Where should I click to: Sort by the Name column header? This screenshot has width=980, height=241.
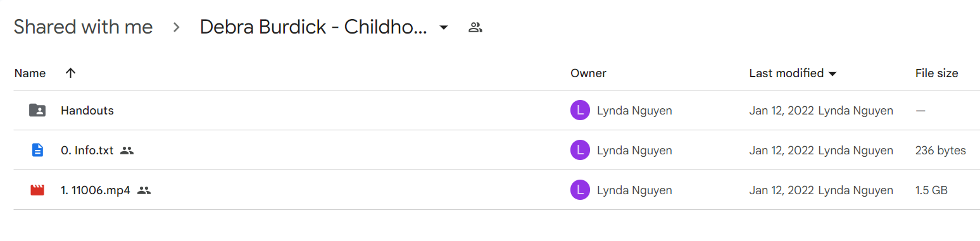(30, 73)
